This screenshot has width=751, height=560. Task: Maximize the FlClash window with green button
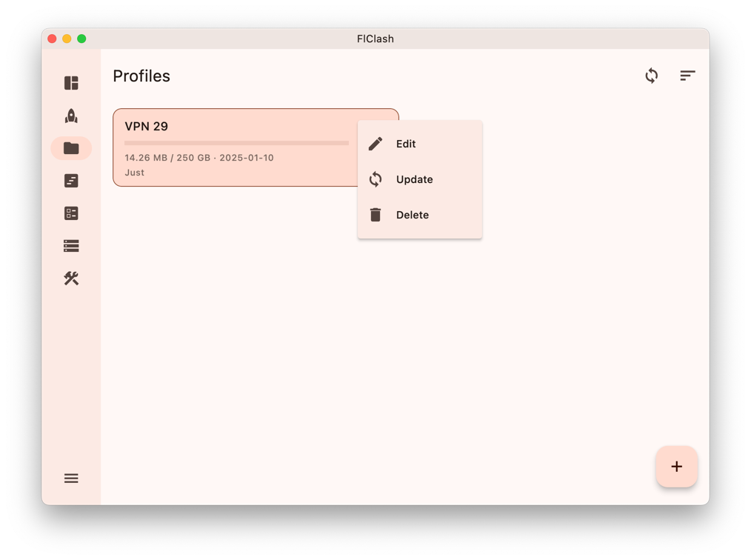(x=81, y=39)
